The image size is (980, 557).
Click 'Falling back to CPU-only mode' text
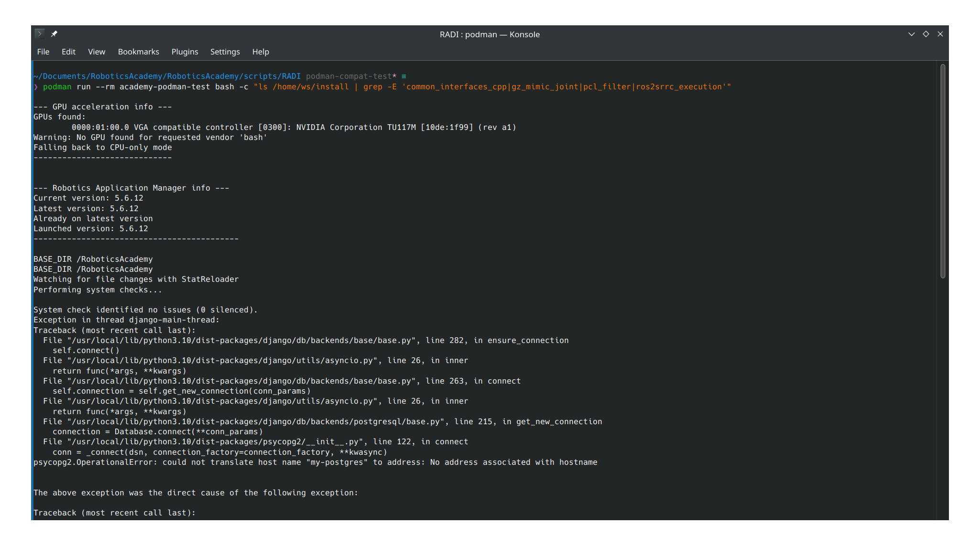pos(103,148)
